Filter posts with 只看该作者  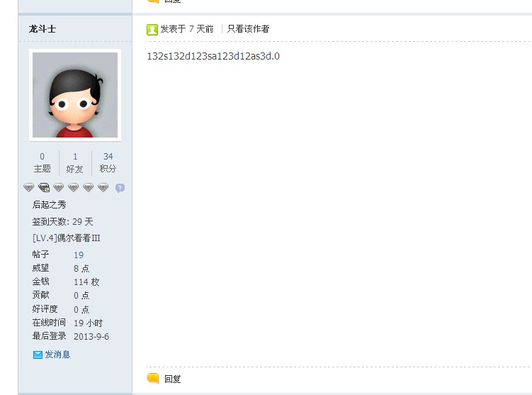[248, 29]
